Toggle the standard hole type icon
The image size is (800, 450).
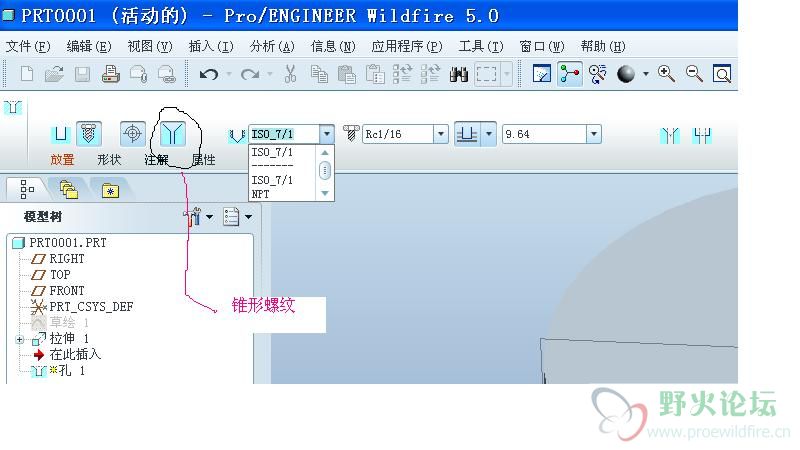coord(89,134)
